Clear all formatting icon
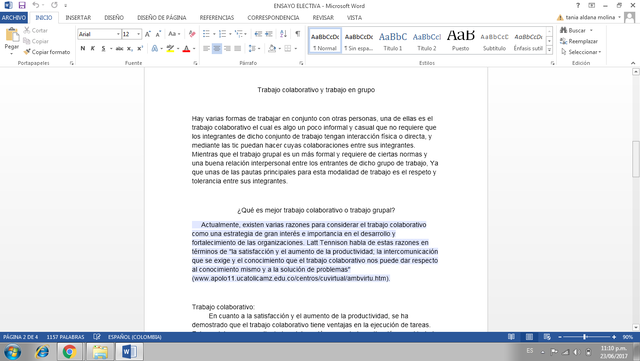Viewport: 640px width, 361px height. (191, 34)
